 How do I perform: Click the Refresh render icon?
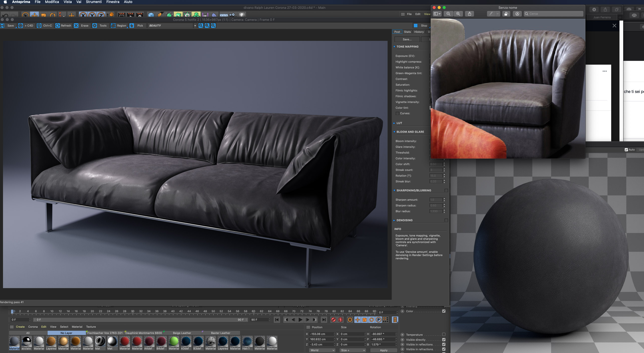[58, 26]
